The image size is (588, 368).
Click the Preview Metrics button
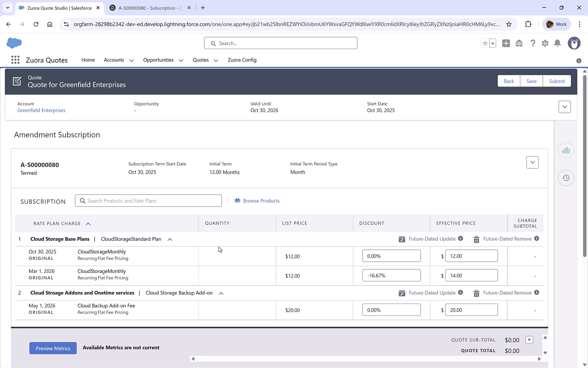coord(53,348)
